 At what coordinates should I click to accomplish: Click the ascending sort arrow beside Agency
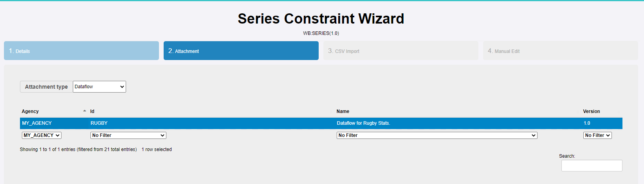(x=85, y=111)
